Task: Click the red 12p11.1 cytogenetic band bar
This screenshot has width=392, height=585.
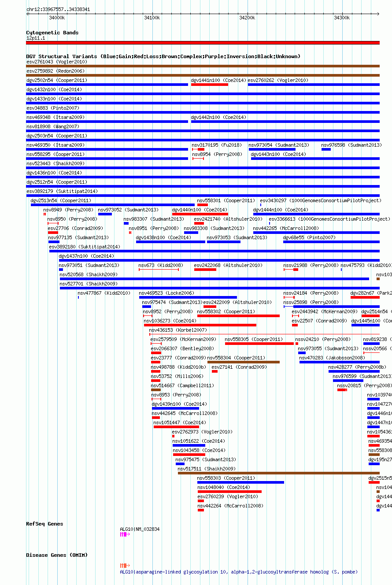Action: 203,43
